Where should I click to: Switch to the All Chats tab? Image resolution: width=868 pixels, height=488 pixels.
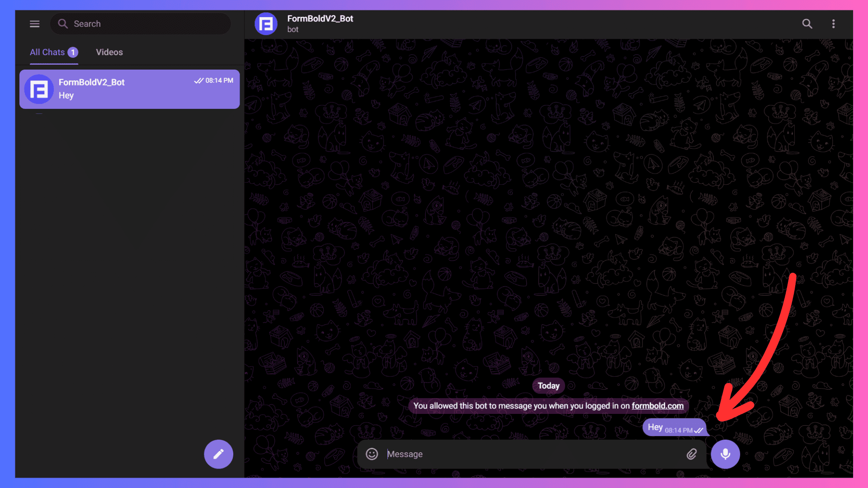[47, 52]
